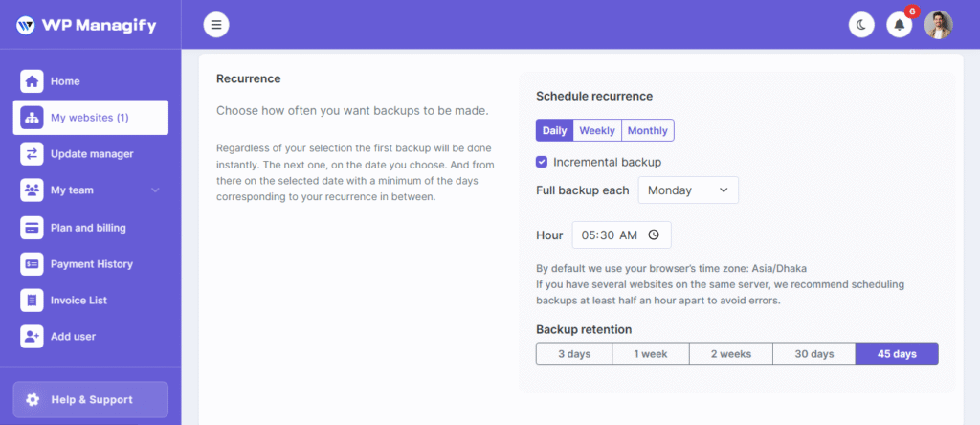This screenshot has height=425, width=980.
Task: Switch to dark mode with moon icon
Action: tap(861, 25)
